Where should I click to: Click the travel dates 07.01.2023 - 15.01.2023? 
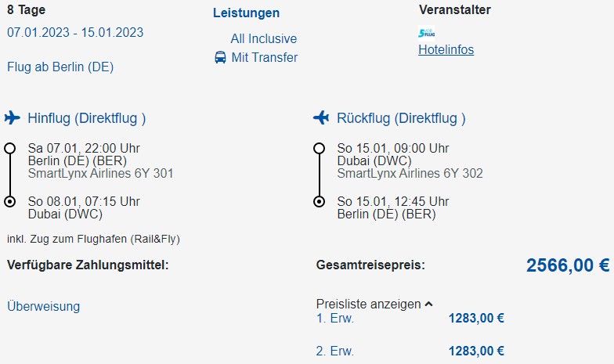click(75, 33)
